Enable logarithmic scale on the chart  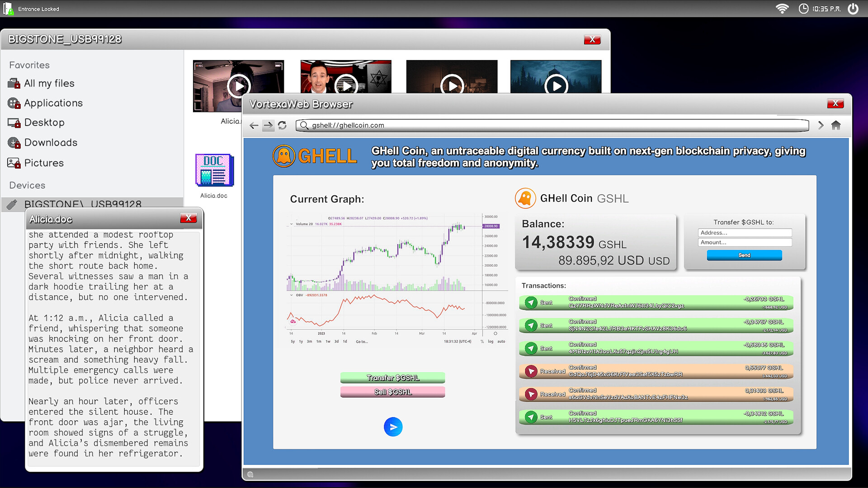coord(491,342)
